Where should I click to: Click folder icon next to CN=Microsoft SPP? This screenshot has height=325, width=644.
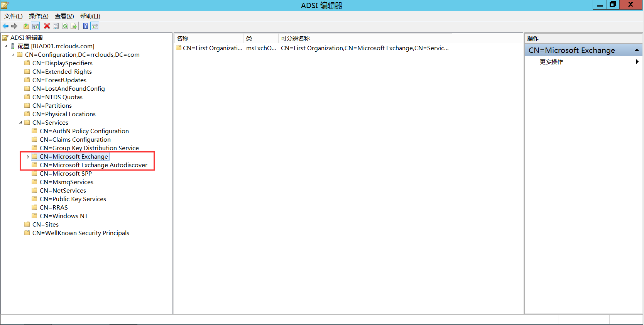tap(34, 173)
